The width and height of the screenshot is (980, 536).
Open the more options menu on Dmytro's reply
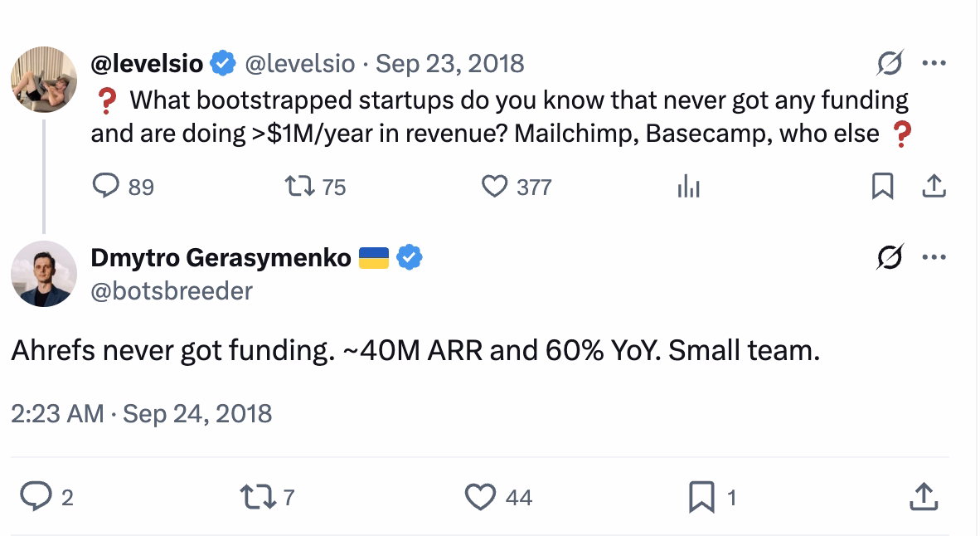[x=935, y=257]
